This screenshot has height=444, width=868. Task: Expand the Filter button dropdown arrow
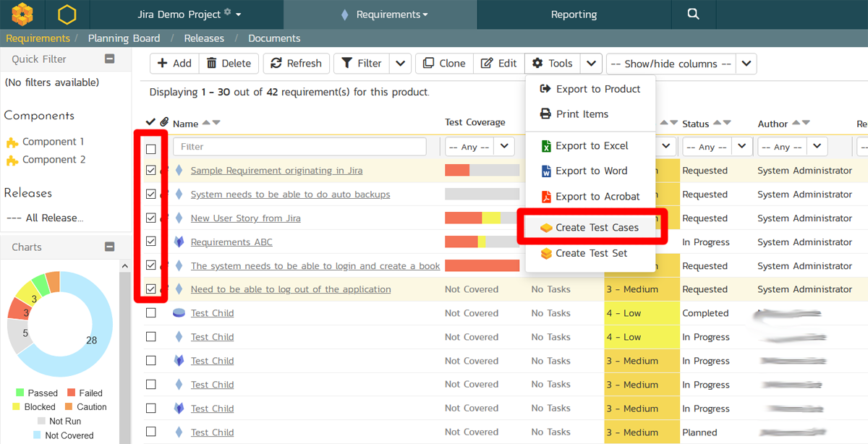[x=401, y=64]
